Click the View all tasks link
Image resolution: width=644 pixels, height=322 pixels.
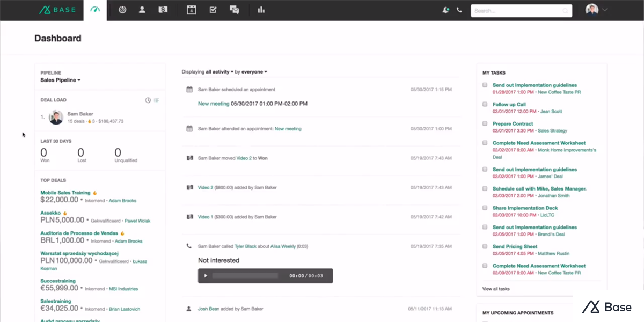click(x=496, y=289)
